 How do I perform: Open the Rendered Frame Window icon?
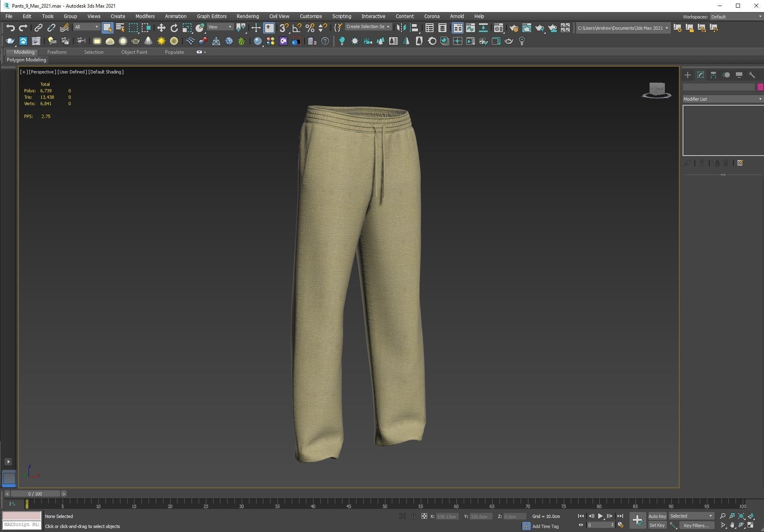point(526,28)
